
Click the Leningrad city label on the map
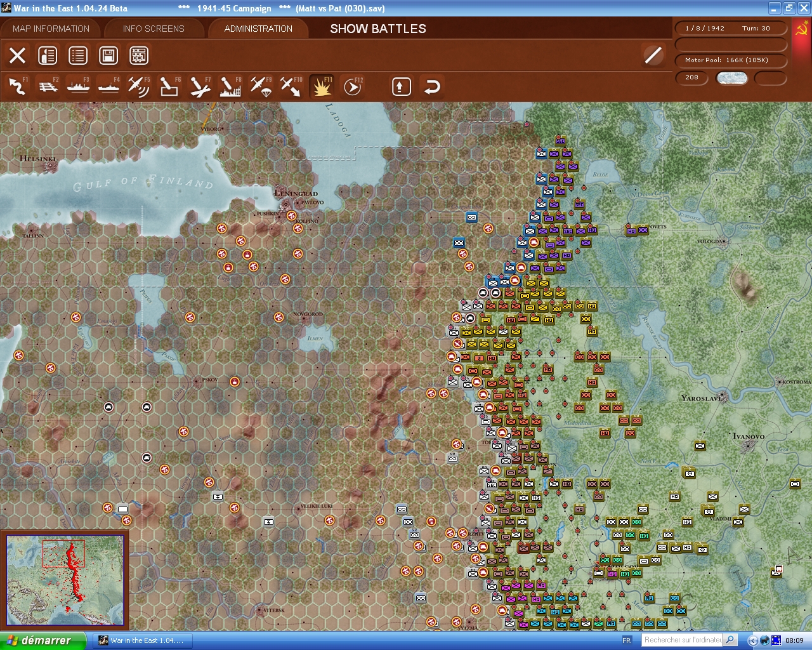coord(296,193)
